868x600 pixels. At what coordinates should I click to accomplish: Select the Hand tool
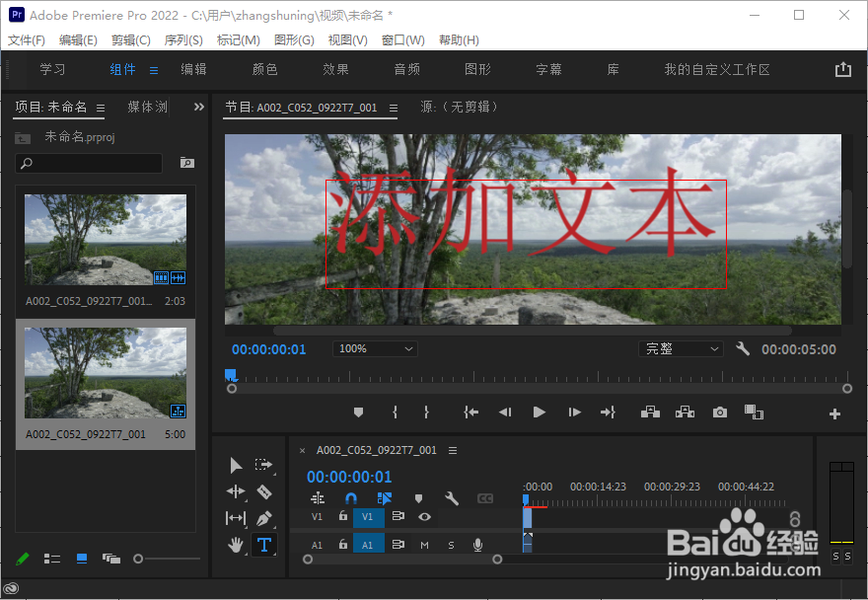coord(236,545)
